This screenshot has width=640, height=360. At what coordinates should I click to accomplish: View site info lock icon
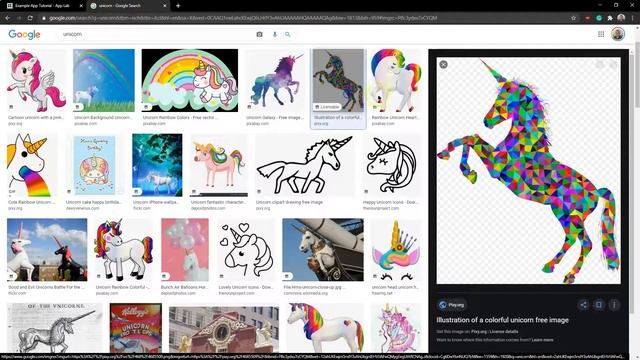pyautogui.click(x=44, y=18)
